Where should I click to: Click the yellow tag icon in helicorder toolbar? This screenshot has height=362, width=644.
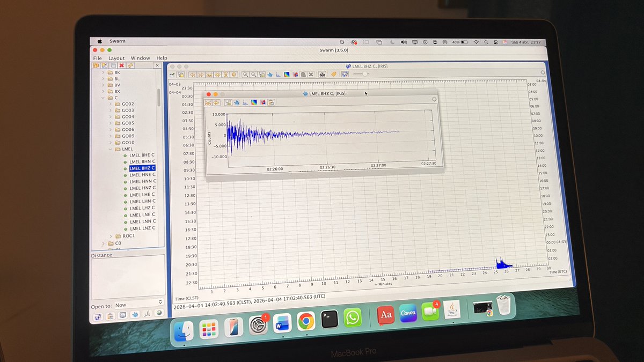coord(334,74)
